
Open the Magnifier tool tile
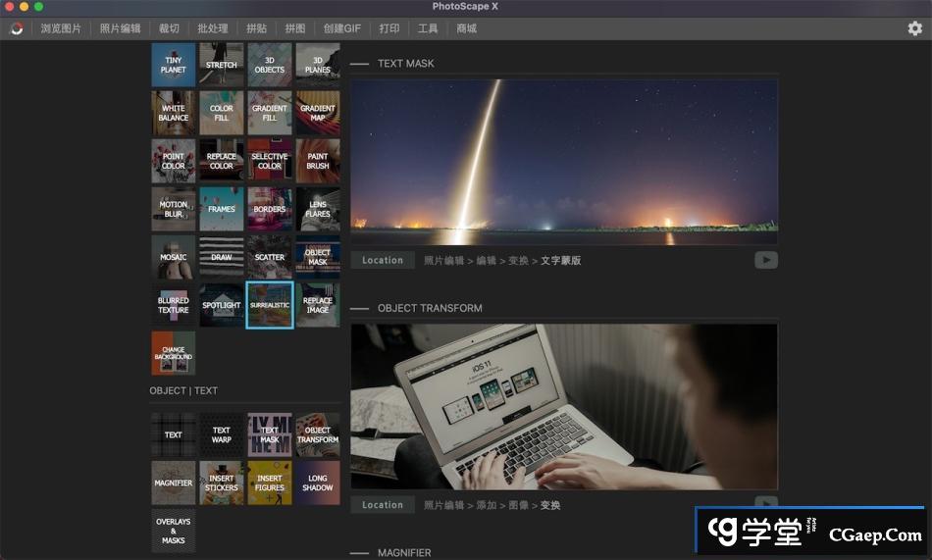173,483
